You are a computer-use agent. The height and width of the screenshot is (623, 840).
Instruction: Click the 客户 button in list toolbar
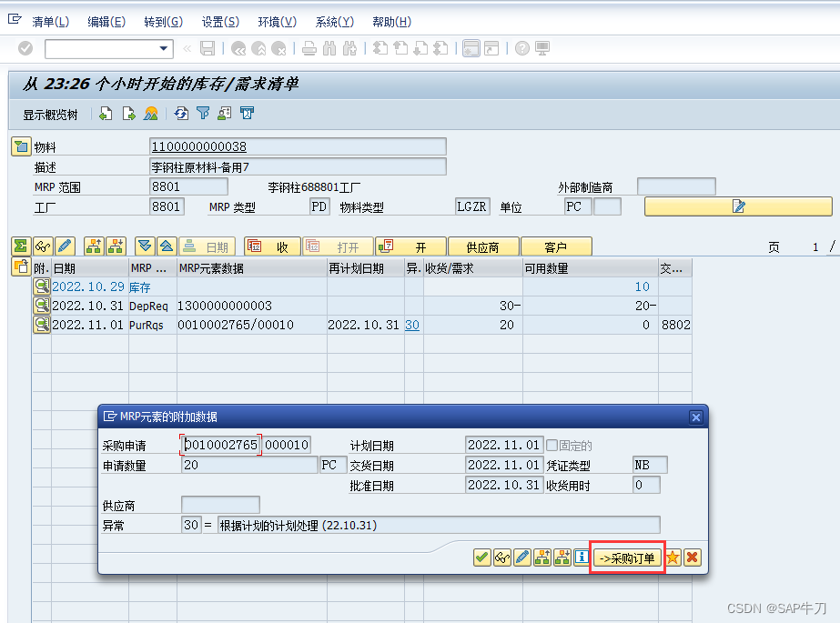pyautogui.click(x=556, y=246)
